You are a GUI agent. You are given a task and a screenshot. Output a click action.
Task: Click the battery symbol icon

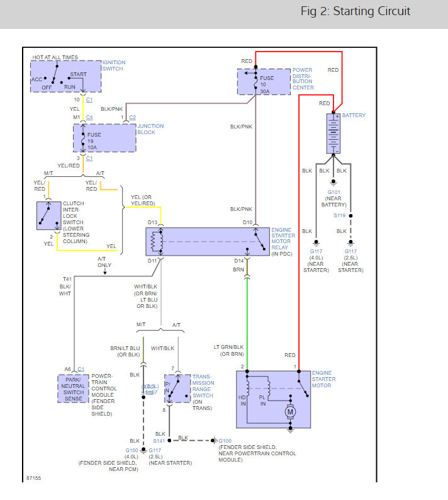[x=333, y=134]
